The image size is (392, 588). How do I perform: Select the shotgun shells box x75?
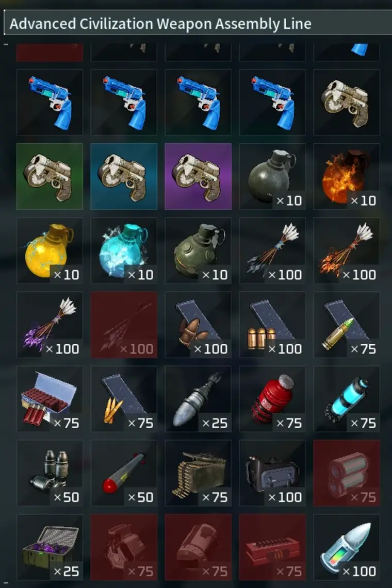[x=50, y=399]
